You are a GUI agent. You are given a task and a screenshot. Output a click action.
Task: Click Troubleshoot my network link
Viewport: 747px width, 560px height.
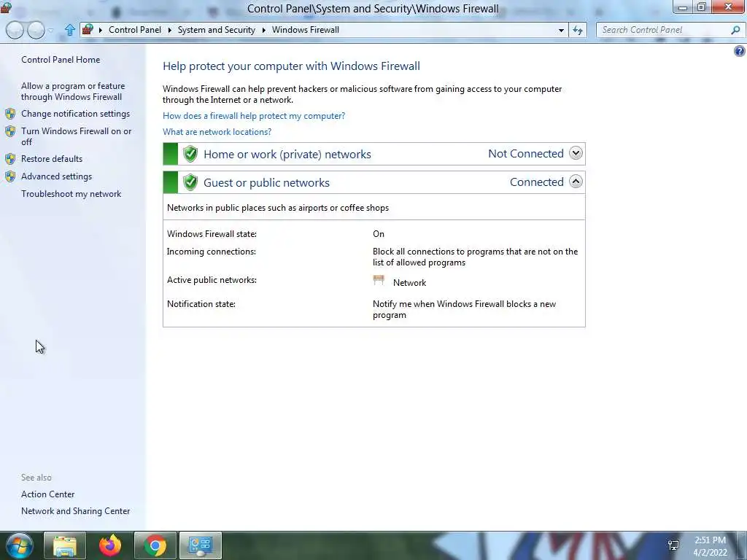coord(71,194)
